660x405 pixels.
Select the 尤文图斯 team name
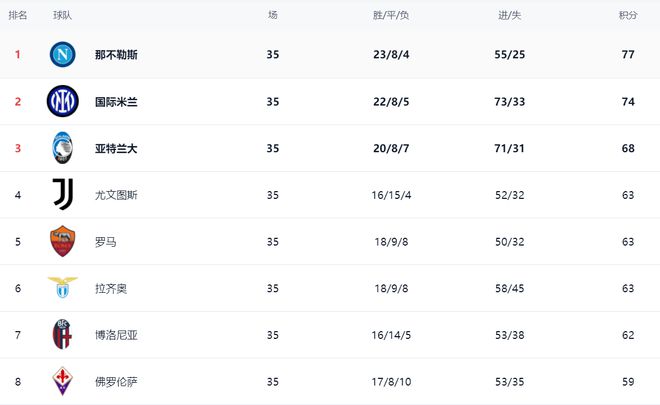tap(116, 195)
